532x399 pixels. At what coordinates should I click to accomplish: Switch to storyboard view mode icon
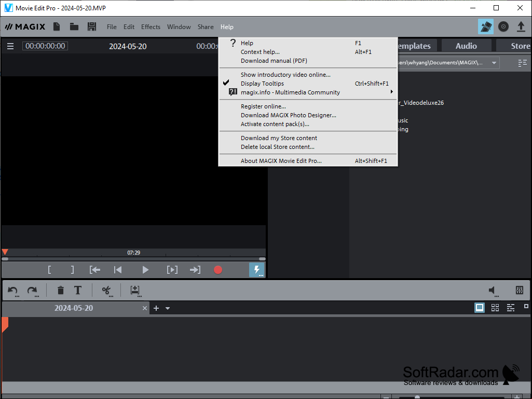pos(480,308)
